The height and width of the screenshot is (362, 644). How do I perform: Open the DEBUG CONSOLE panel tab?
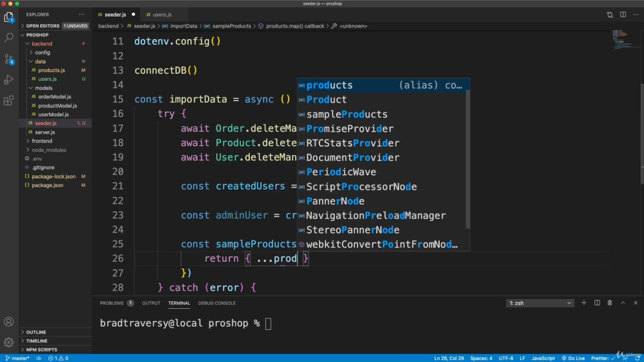(x=217, y=303)
